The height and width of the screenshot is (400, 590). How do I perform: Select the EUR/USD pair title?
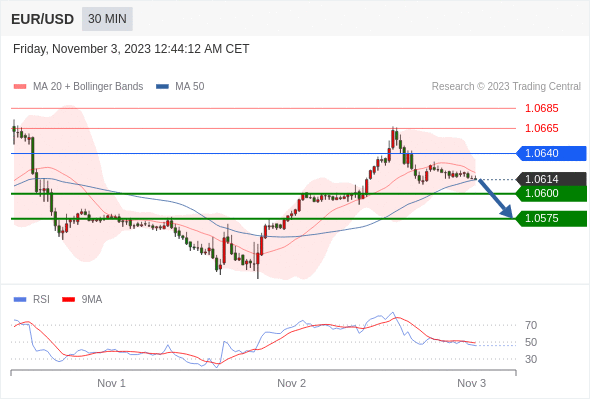[43, 19]
